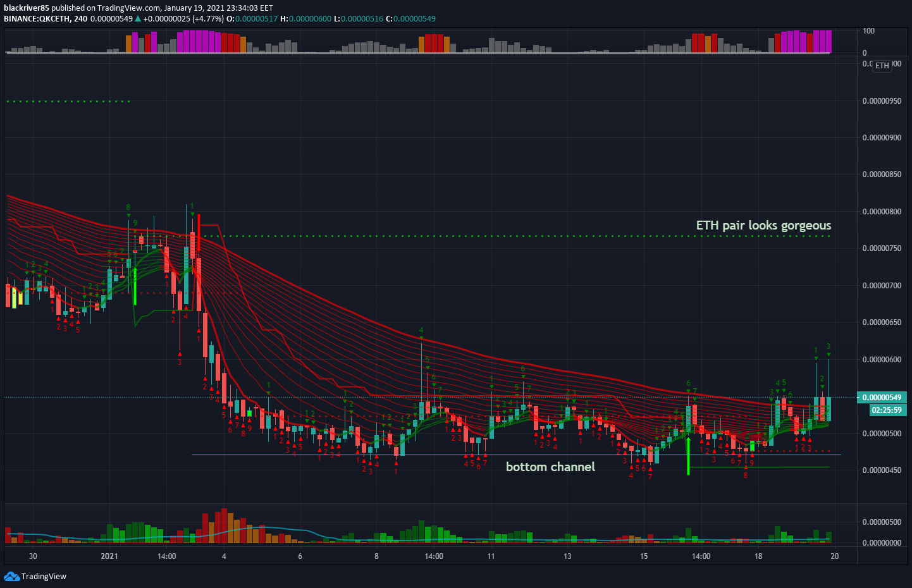Click the date label 18 on time axis
912x588 pixels.
pos(758,556)
